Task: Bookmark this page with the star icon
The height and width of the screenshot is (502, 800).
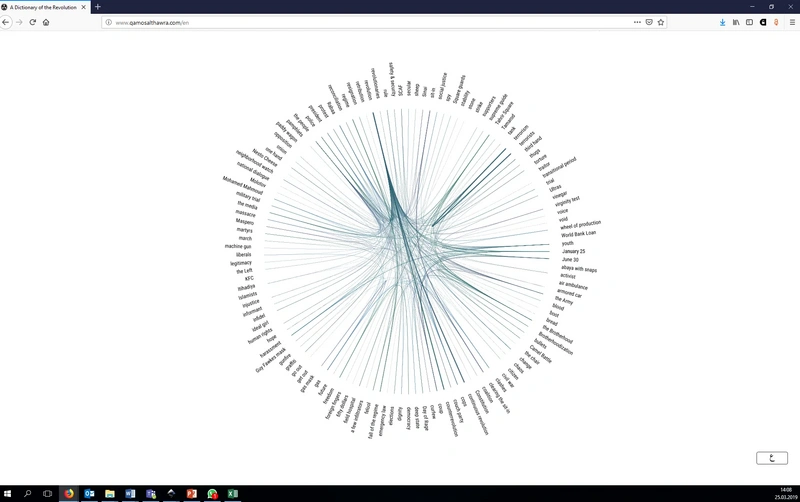Action: (x=661, y=22)
